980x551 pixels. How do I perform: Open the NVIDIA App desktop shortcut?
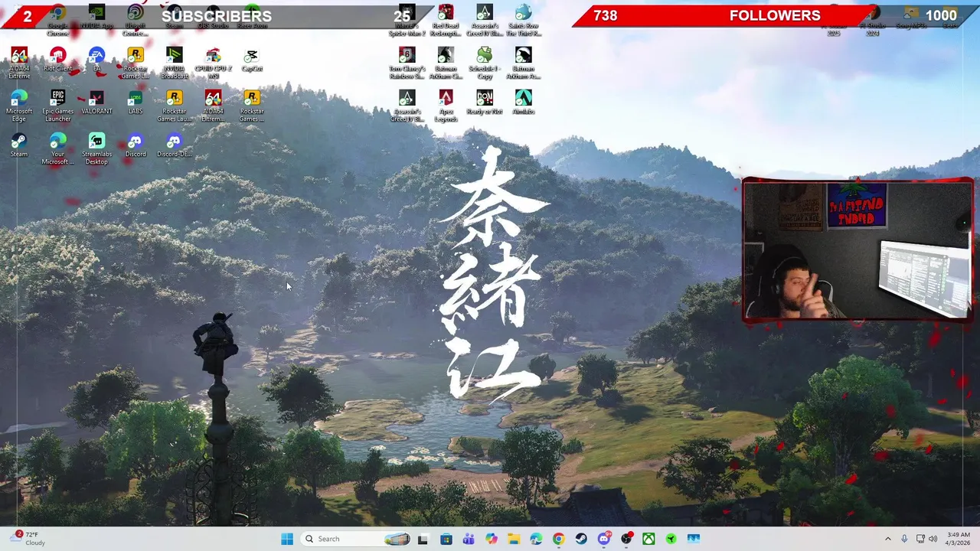pyautogui.click(x=96, y=17)
